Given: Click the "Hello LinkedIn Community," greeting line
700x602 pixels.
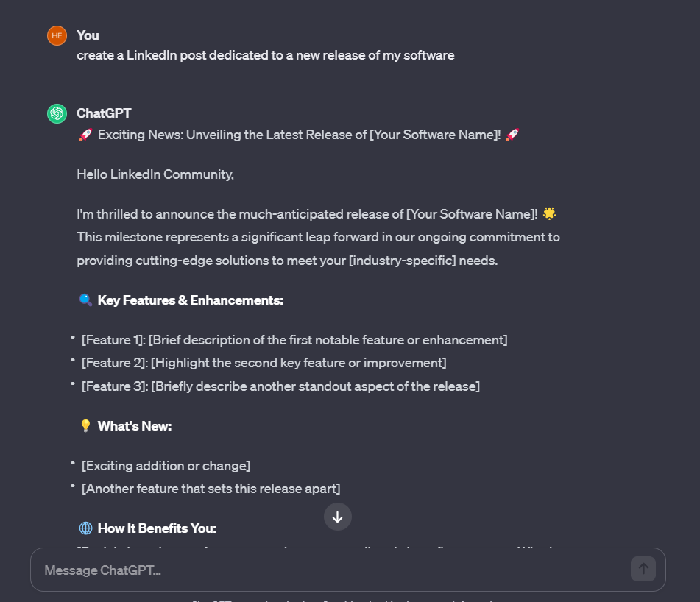Looking at the screenshot, I should (x=155, y=174).
